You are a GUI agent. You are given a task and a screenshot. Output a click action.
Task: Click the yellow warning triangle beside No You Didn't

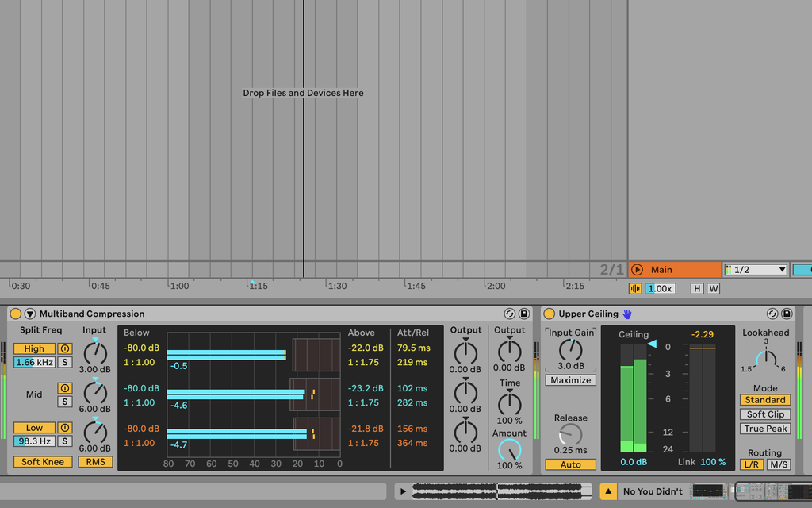607,491
